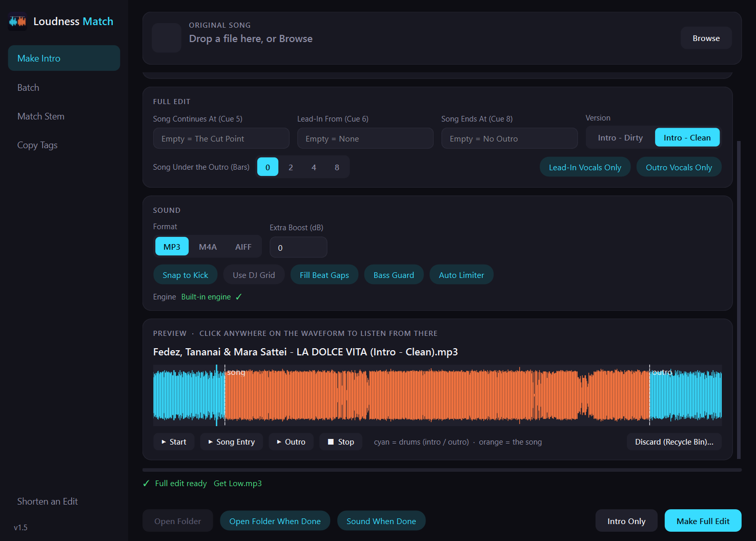This screenshot has width=756, height=541.
Task: Choose AIFF format
Action: pyautogui.click(x=243, y=247)
